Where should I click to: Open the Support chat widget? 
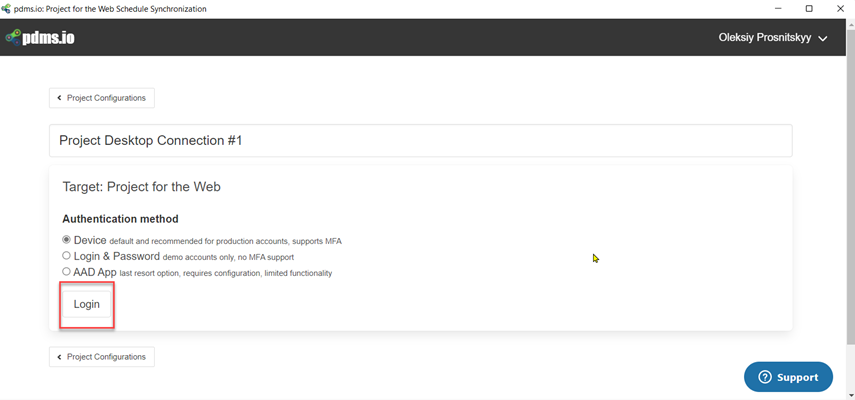pyautogui.click(x=788, y=377)
